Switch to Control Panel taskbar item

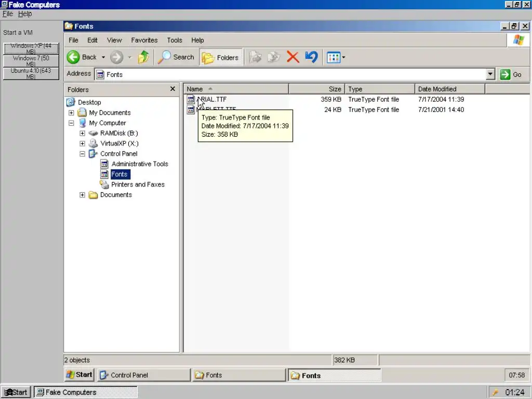(x=144, y=375)
